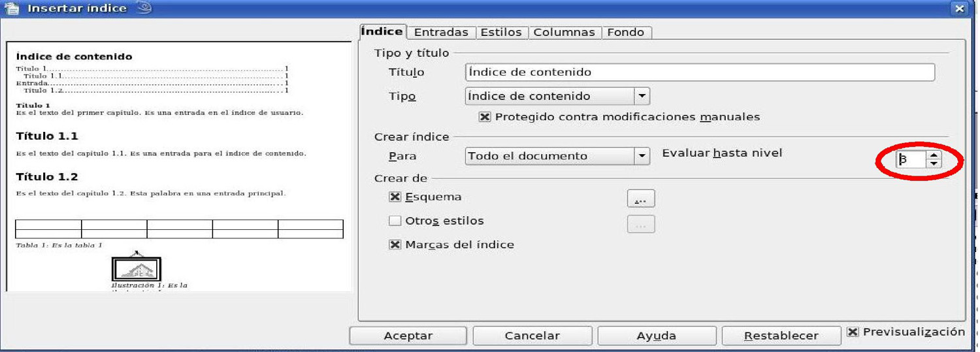Switch to the Entradas tab
Image resolution: width=980 pixels, height=352 pixels.
(441, 32)
